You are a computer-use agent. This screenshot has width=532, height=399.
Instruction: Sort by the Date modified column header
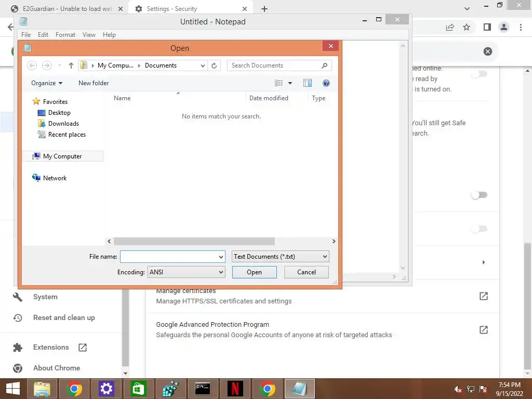pos(269,98)
